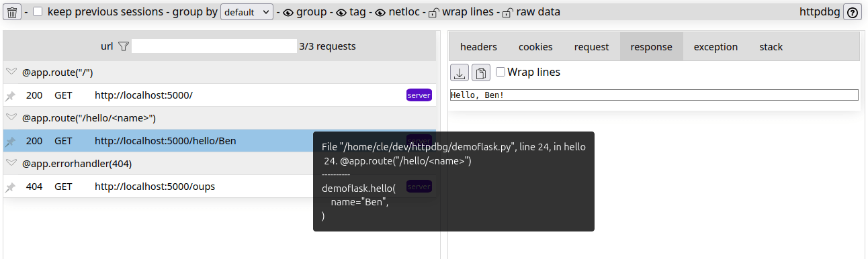Open the stack tab

pos(771,47)
